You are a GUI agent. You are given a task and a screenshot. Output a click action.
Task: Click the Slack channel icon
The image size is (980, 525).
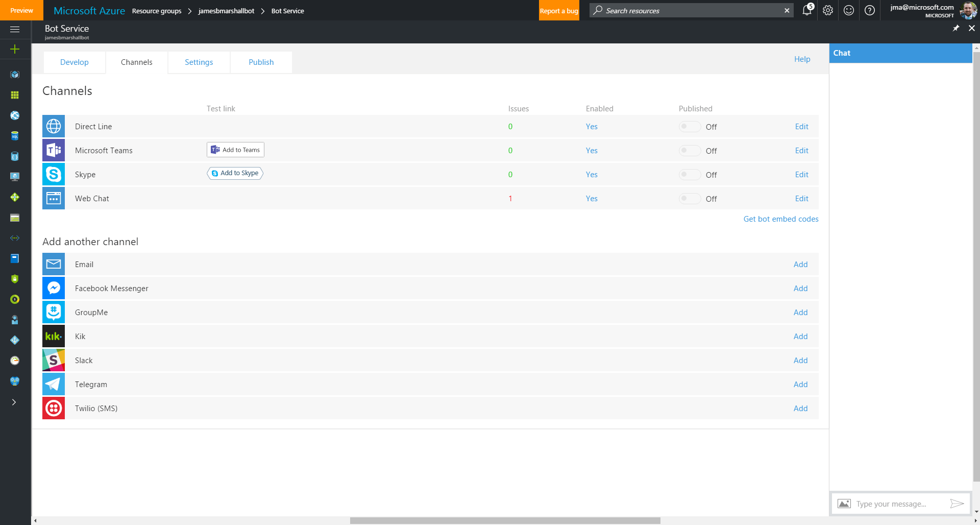pyautogui.click(x=54, y=360)
